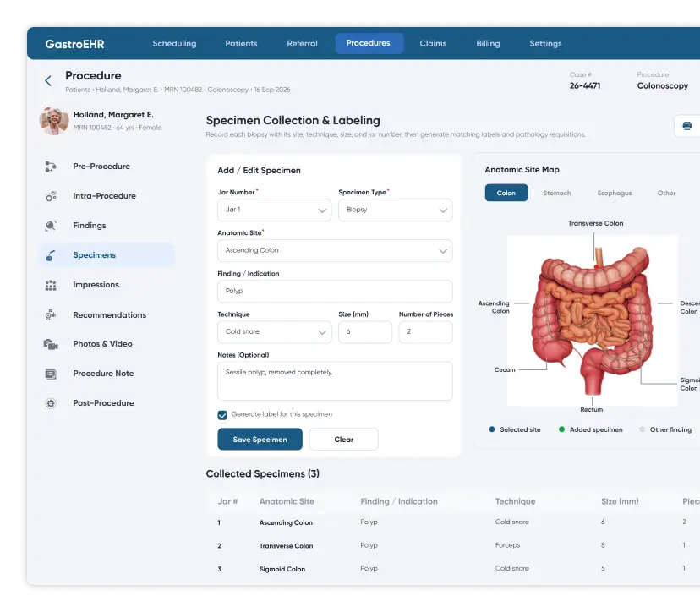Image resolution: width=700 pixels, height=612 pixels.
Task: Click Margaret Holland's patient avatar
Action: [54, 121]
